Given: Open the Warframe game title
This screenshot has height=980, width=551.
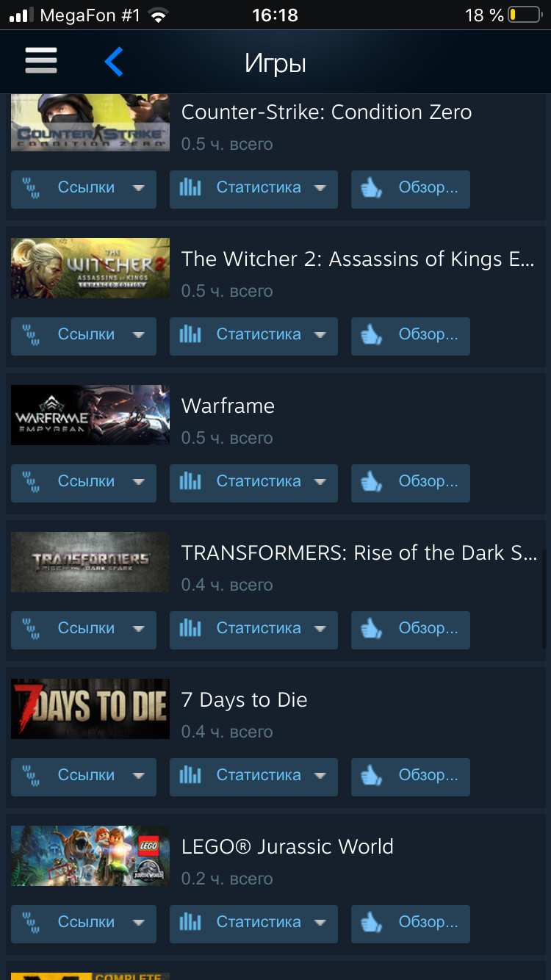Looking at the screenshot, I should click(x=228, y=406).
